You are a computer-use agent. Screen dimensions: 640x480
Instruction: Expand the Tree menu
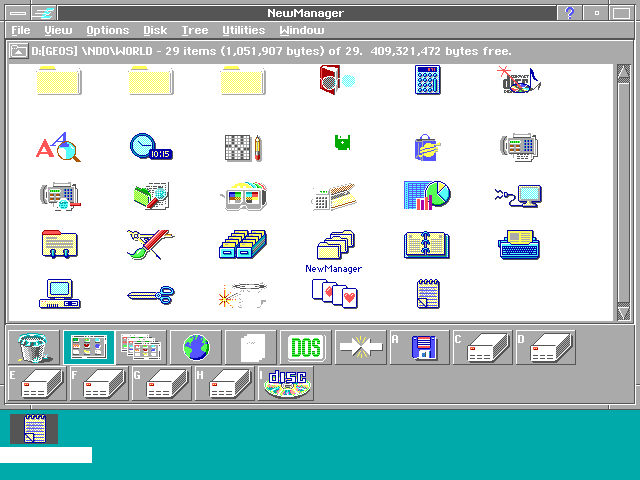[194, 31]
